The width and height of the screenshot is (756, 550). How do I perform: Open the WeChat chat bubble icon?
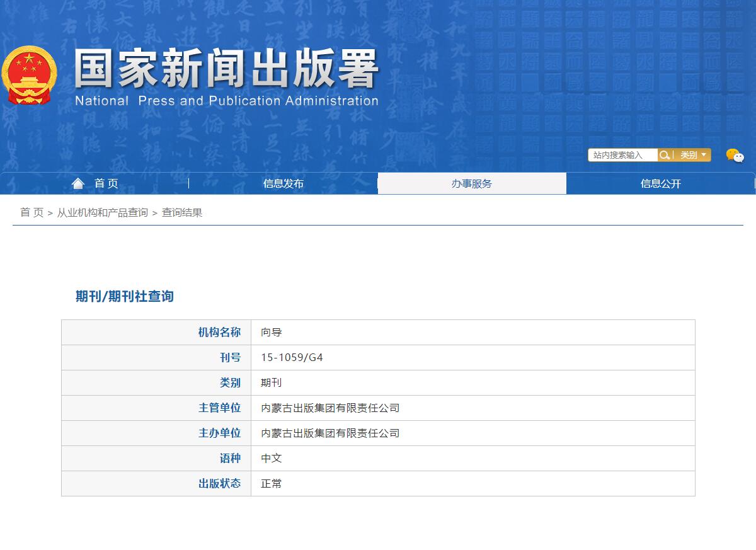[x=735, y=155]
